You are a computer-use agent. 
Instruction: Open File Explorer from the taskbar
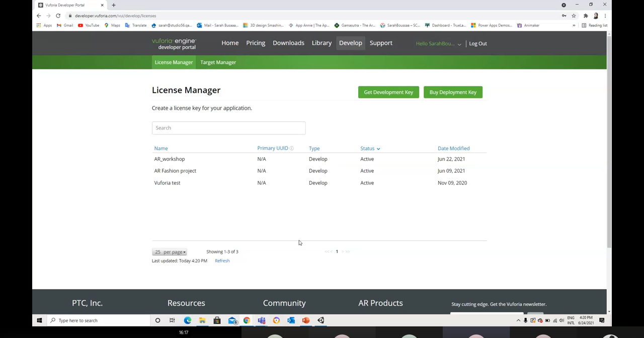click(202, 320)
